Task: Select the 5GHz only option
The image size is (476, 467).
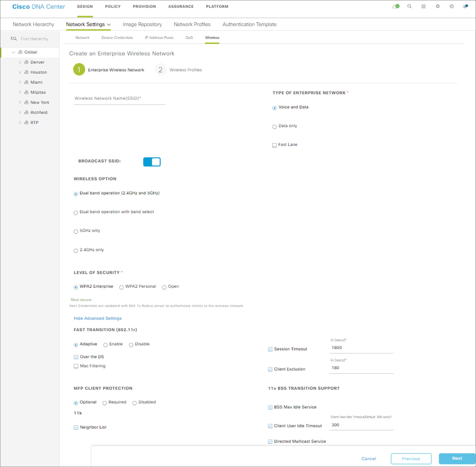Action: 76,232
